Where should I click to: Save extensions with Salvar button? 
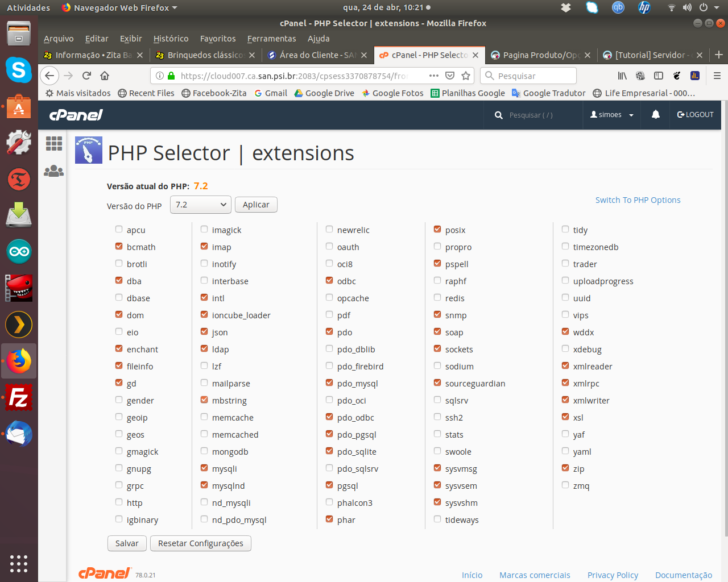point(127,543)
